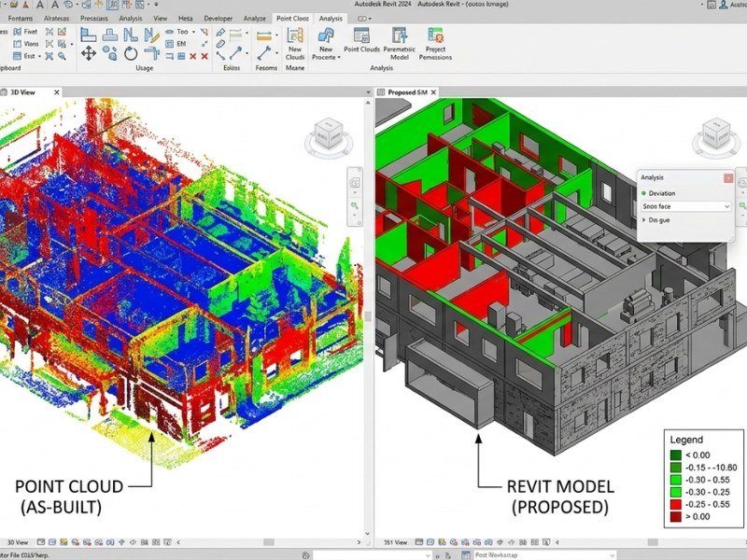747x560 pixels.
Task: Select the Move tool with four arrows
Action: pyautogui.click(x=88, y=53)
